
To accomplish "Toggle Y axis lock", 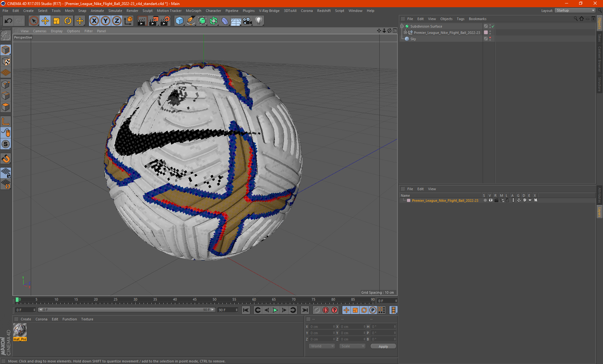I will 106,21.
